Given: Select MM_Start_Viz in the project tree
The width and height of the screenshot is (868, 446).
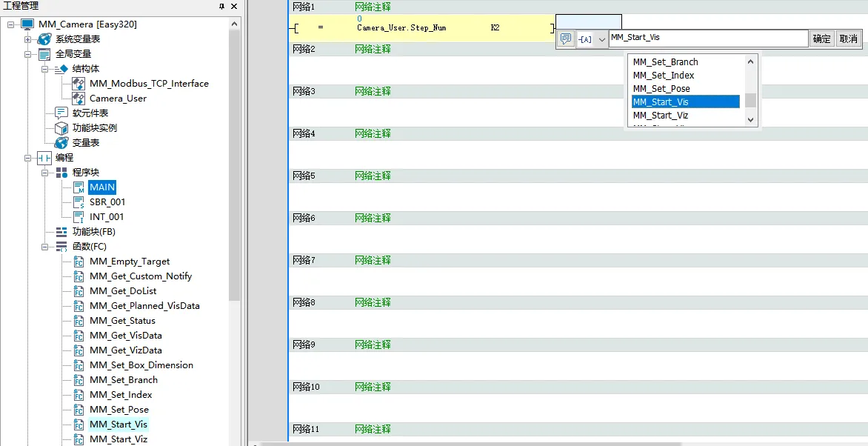Looking at the screenshot, I should point(118,439).
